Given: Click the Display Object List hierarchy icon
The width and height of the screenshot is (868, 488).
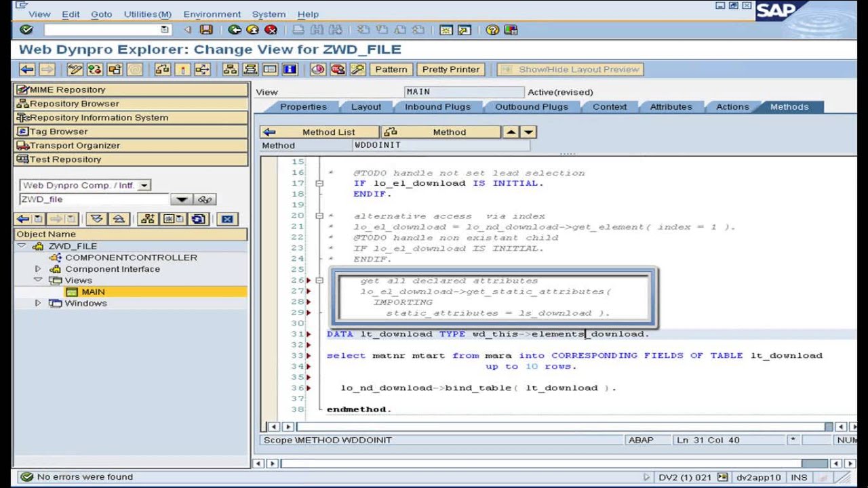Looking at the screenshot, I should [230, 69].
